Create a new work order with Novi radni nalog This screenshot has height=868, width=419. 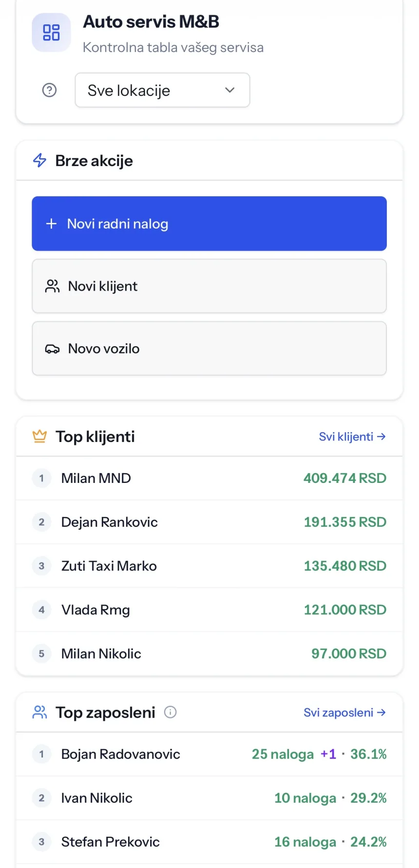pyautogui.click(x=209, y=223)
